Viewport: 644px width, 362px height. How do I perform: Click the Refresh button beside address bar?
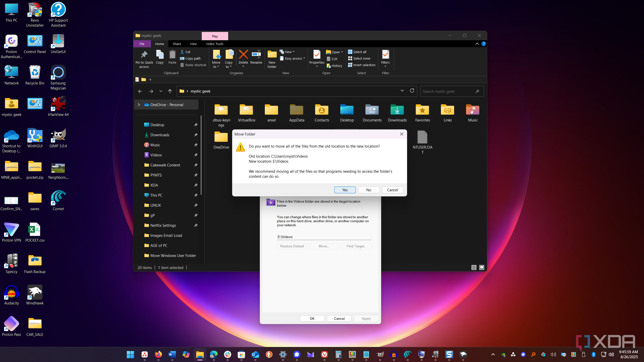(x=412, y=91)
